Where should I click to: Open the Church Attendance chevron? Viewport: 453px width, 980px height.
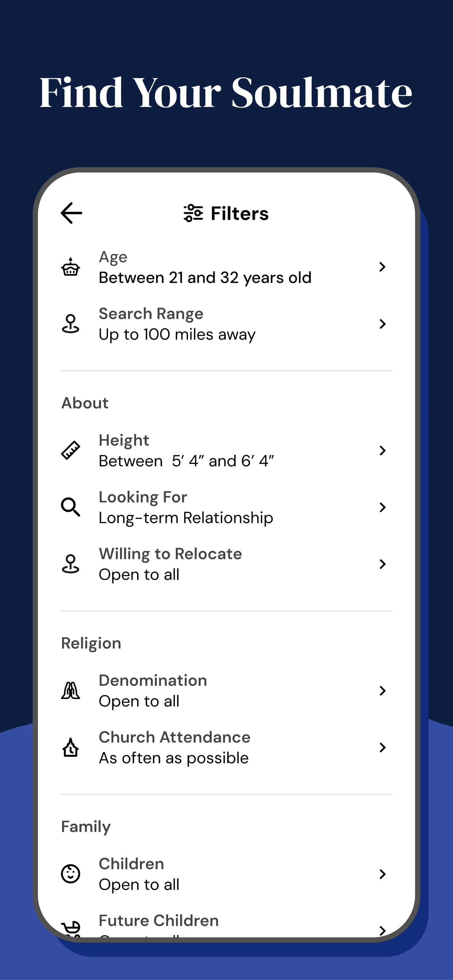pos(382,747)
